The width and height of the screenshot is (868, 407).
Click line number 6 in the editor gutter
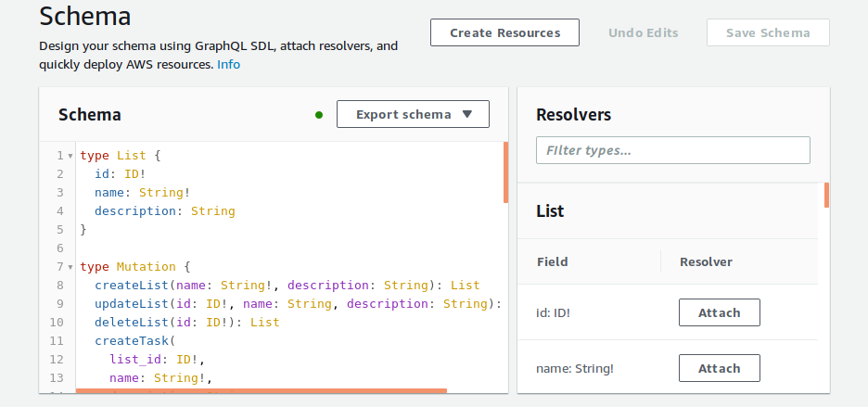pos(59,248)
